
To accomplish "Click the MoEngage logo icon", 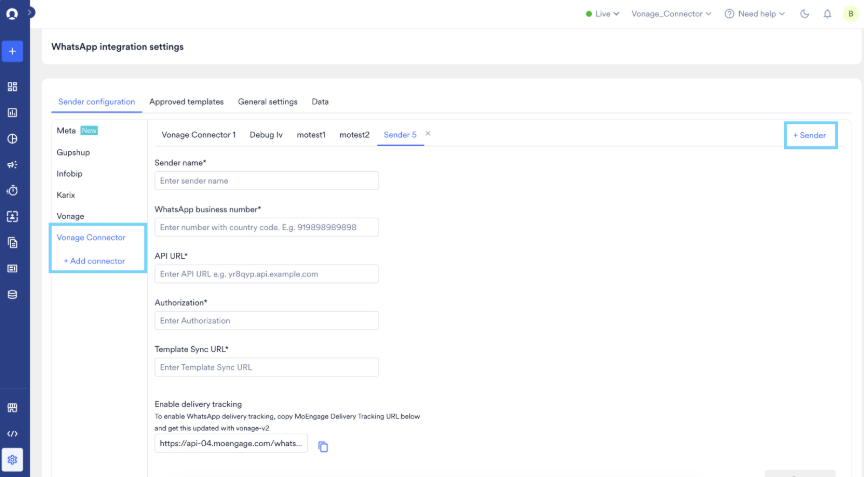I will pos(12,13).
